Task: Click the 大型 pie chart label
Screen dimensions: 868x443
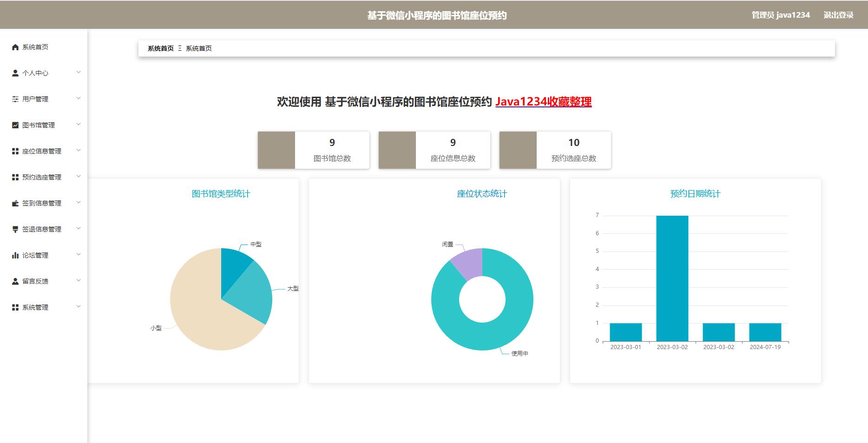Action: coord(293,289)
